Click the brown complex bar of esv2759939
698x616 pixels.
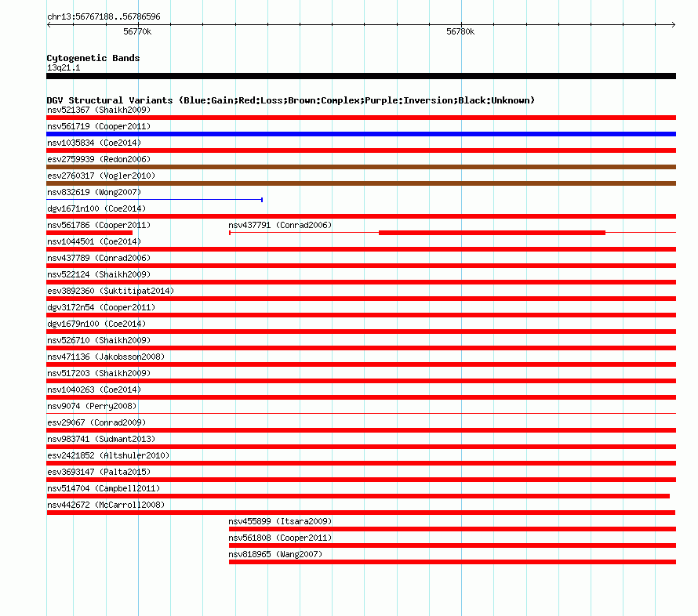[x=361, y=167]
